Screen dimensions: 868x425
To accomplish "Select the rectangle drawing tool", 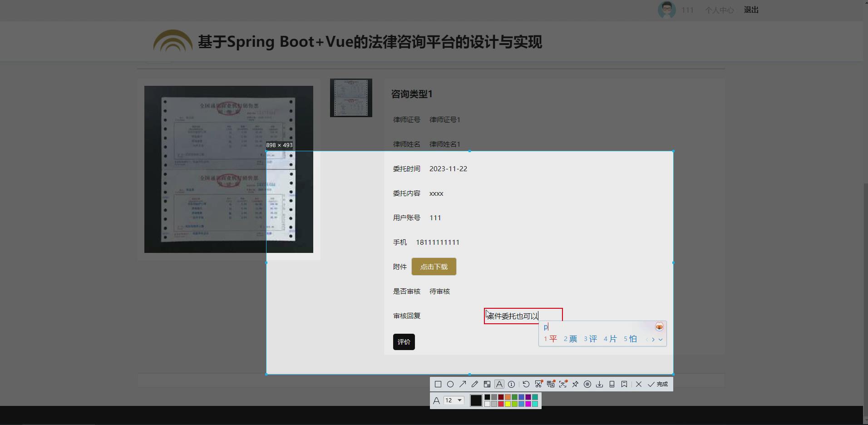I will (438, 384).
